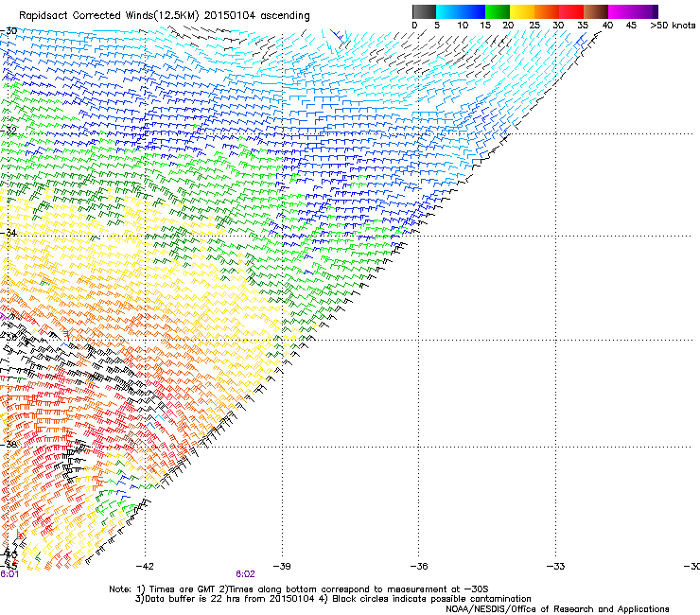700x615 pixels.
Task: Click the purple 6:01 time stamp
Action: tap(9, 574)
